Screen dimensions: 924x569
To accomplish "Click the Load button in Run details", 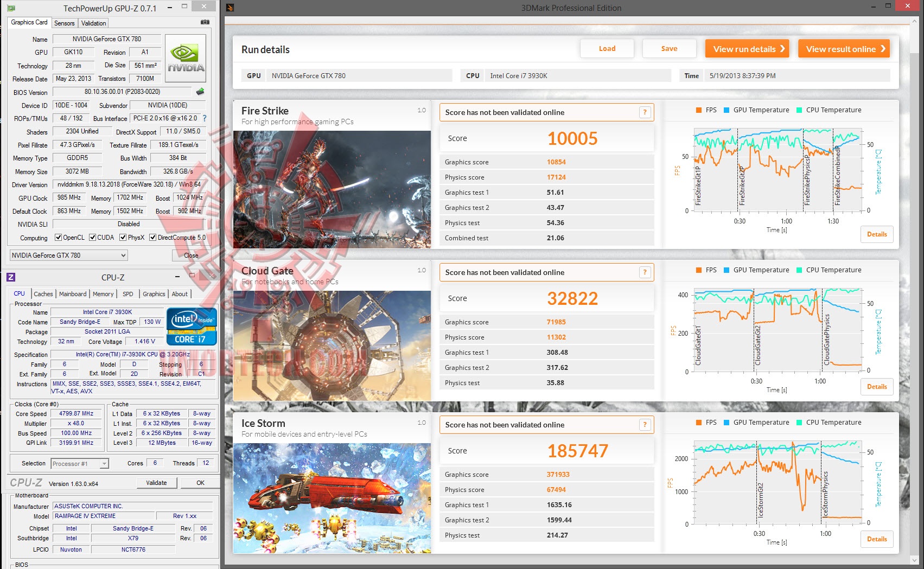I will (607, 49).
